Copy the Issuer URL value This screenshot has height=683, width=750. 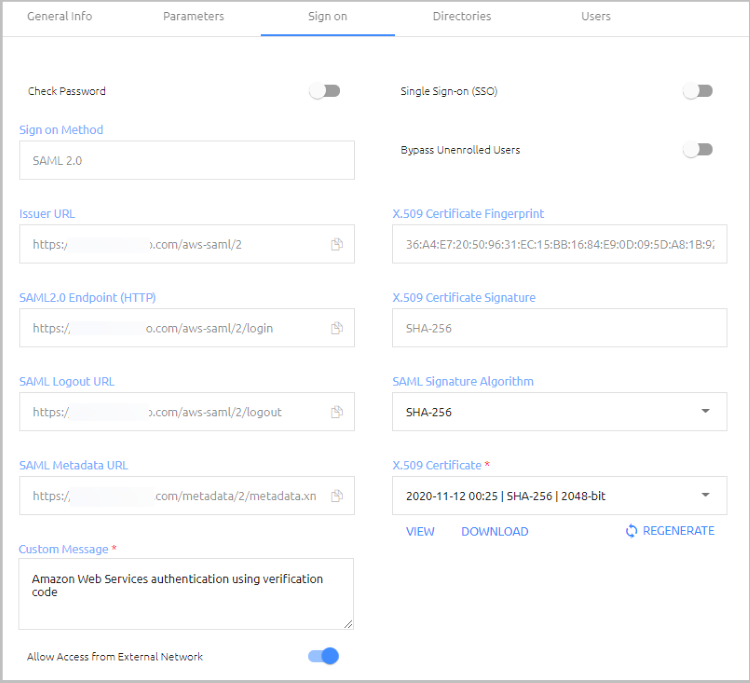click(337, 244)
